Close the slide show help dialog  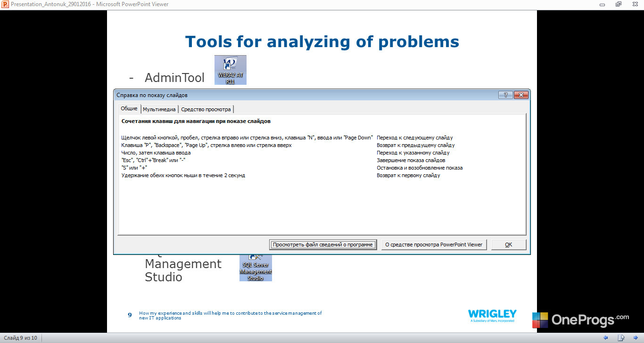click(x=520, y=95)
